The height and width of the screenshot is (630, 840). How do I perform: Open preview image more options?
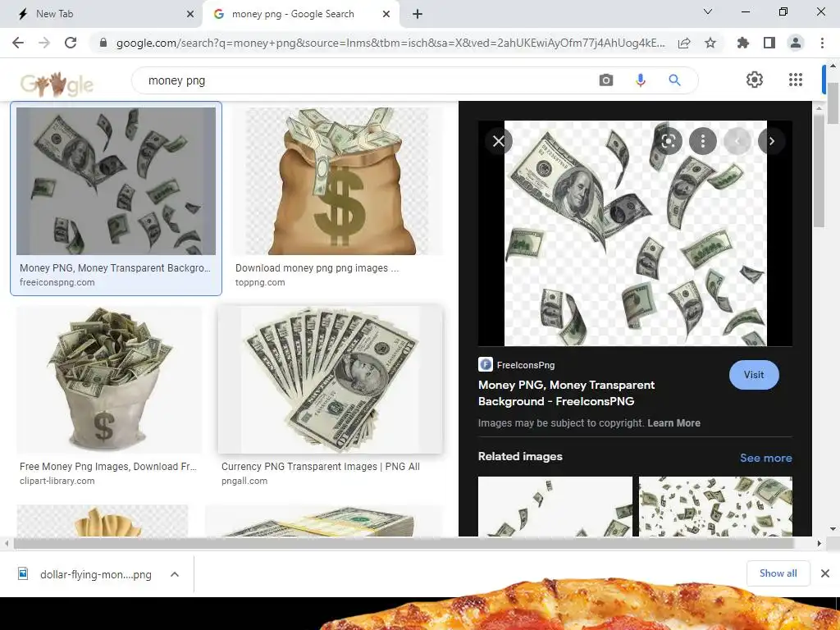tap(703, 141)
